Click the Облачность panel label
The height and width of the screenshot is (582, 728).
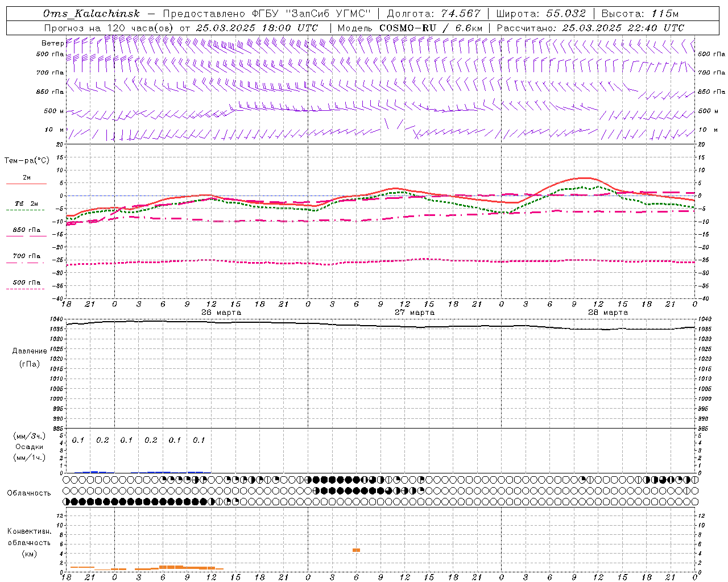[29, 493]
